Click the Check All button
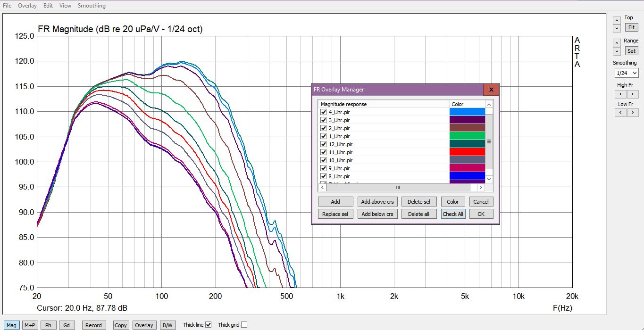The height and width of the screenshot is (330, 644). coord(453,214)
